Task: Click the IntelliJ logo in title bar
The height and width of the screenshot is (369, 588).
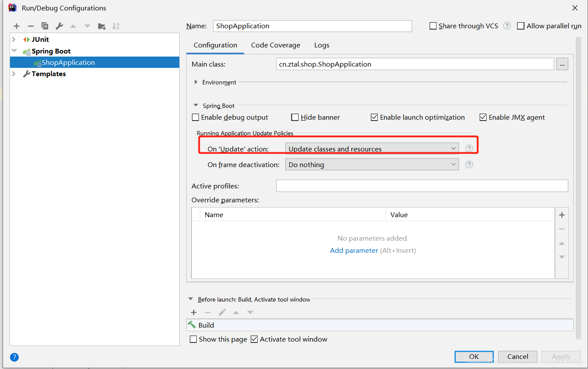Action: pos(12,8)
